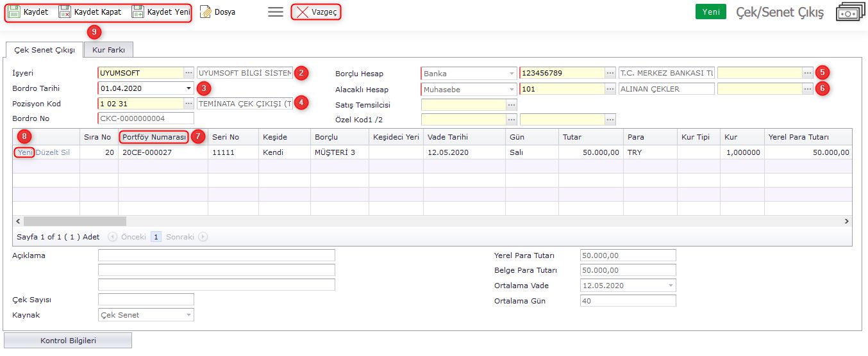Click the grid's horizontal scrollbar
The height and width of the screenshot is (356, 868).
click(x=75, y=221)
